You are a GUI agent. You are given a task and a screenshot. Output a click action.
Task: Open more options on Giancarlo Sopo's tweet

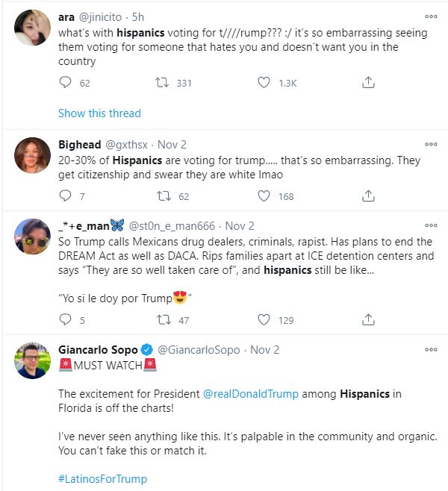point(431,350)
